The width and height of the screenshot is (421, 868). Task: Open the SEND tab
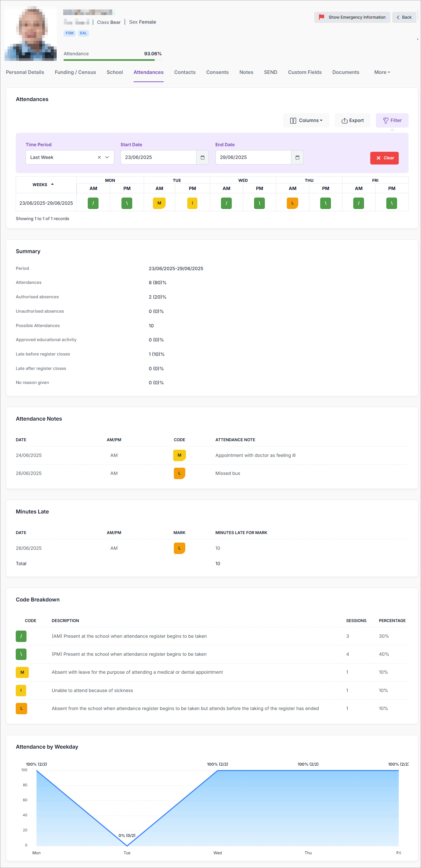(270, 72)
